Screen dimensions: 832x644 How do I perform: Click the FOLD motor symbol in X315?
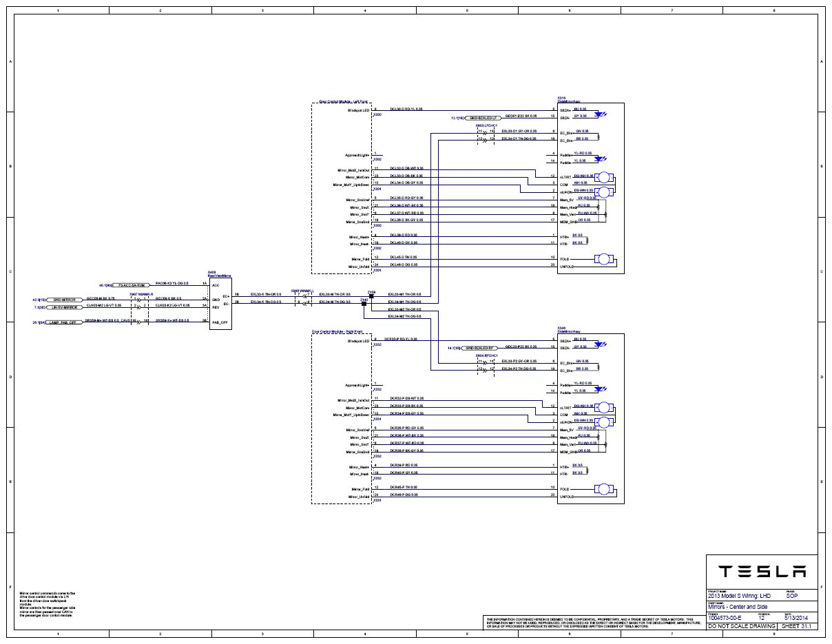click(604, 259)
